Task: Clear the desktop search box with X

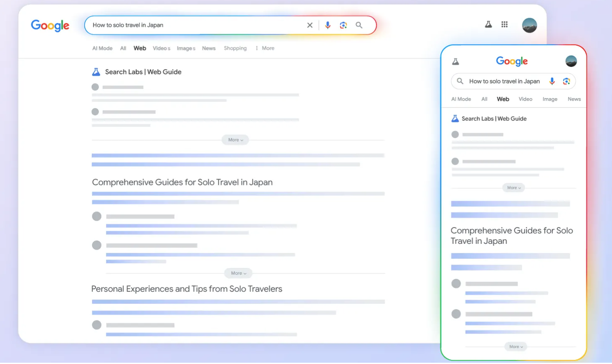Action: point(310,25)
